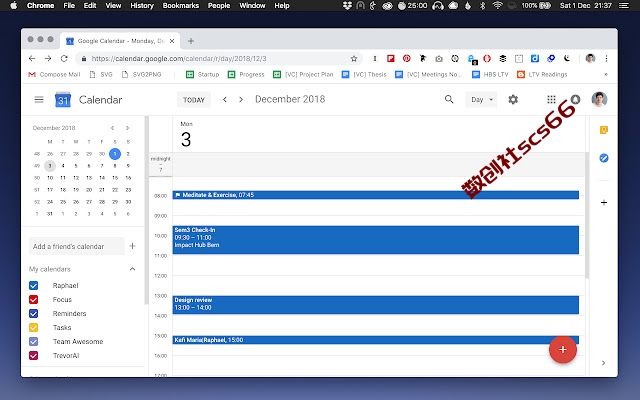640x400 pixels.
Task: Open the Progress bookmark
Action: (246, 75)
